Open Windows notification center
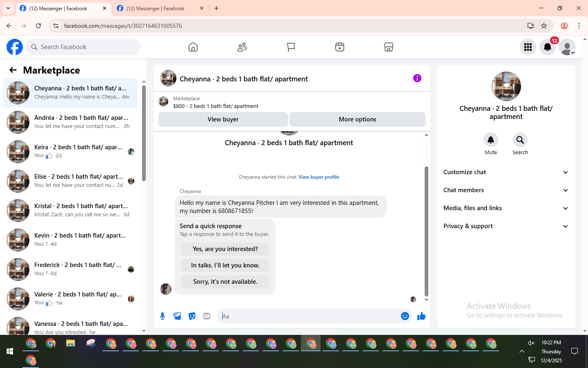This screenshot has height=368, width=588. (575, 351)
